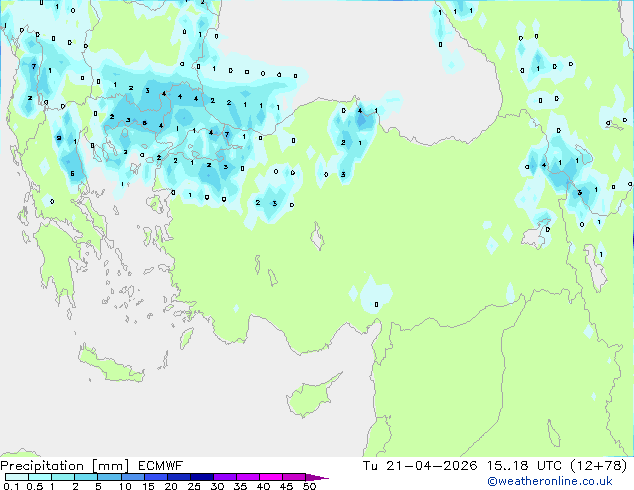Click the ECMWF model label
This screenshot has width=634, height=490.
pyautogui.click(x=160, y=466)
